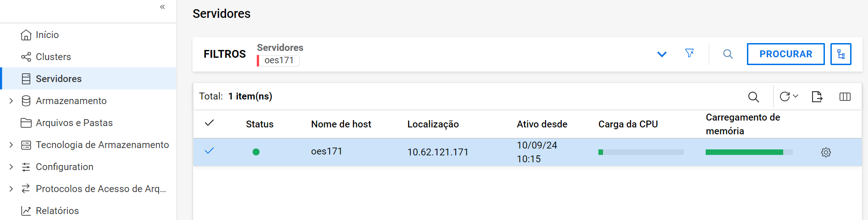The height and width of the screenshot is (220, 868).
Task: Go to Clusters in sidebar
Action: (53, 57)
